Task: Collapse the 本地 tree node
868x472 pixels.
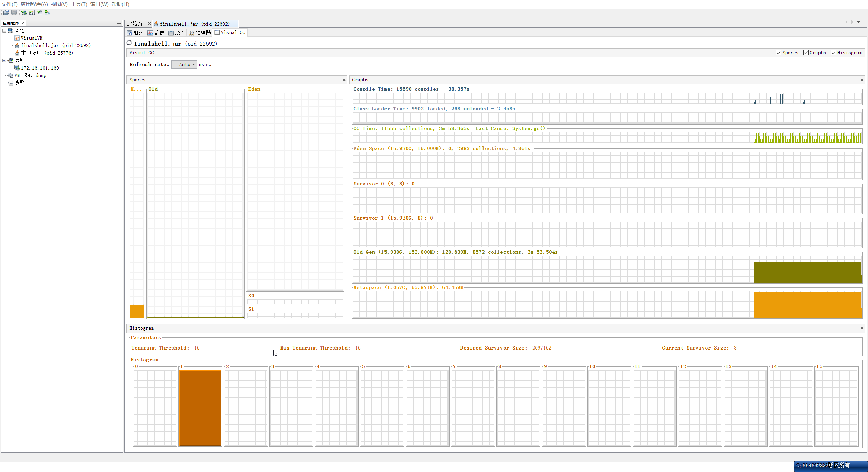Action: click(4, 31)
